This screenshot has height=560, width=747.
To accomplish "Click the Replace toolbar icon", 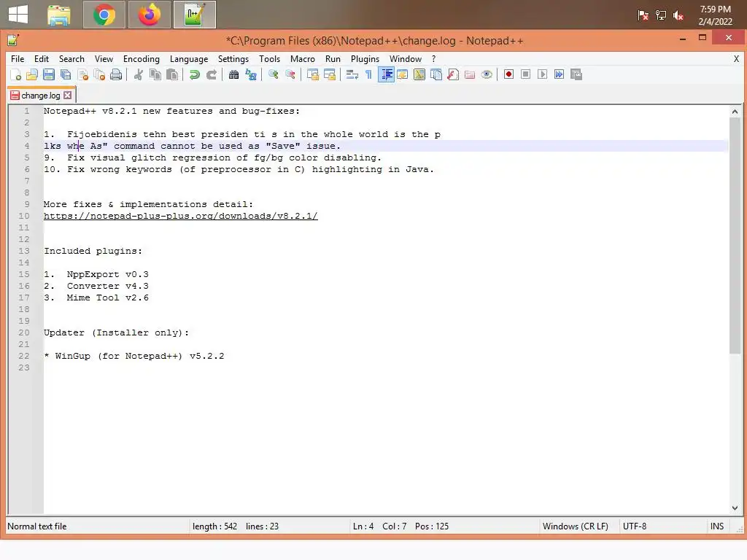I will (251, 75).
